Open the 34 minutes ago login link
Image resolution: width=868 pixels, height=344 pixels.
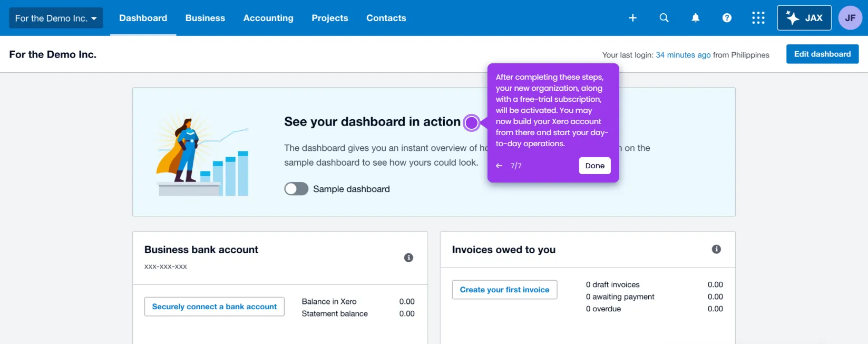click(683, 55)
